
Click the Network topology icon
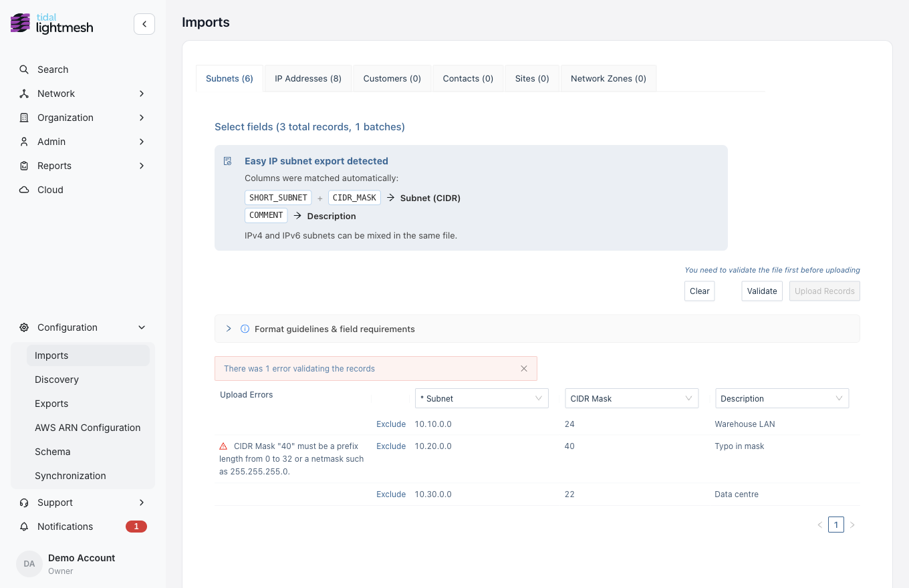click(x=24, y=94)
